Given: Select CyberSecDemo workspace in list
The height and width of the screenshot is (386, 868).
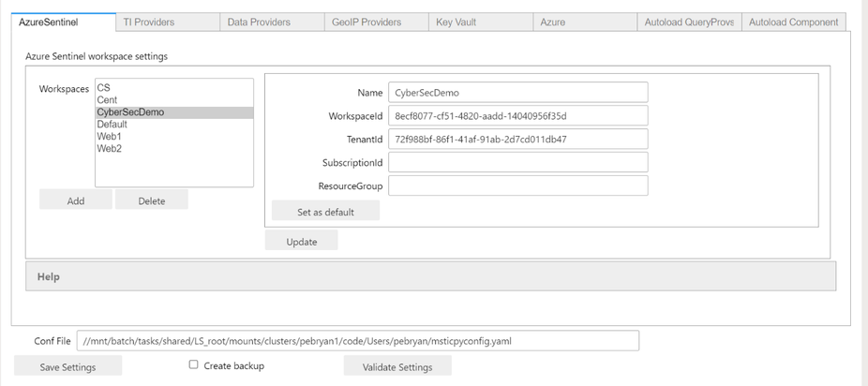Looking at the screenshot, I should click(174, 112).
